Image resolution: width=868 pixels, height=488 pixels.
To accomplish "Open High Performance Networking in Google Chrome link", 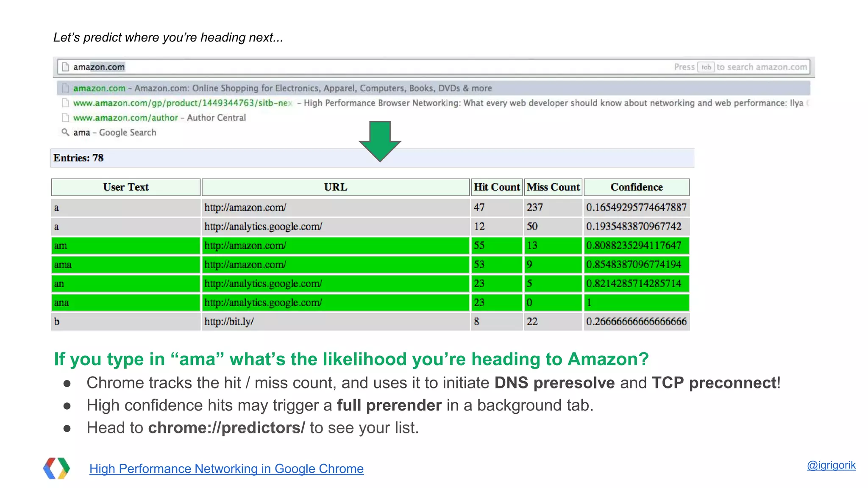I will (x=226, y=469).
